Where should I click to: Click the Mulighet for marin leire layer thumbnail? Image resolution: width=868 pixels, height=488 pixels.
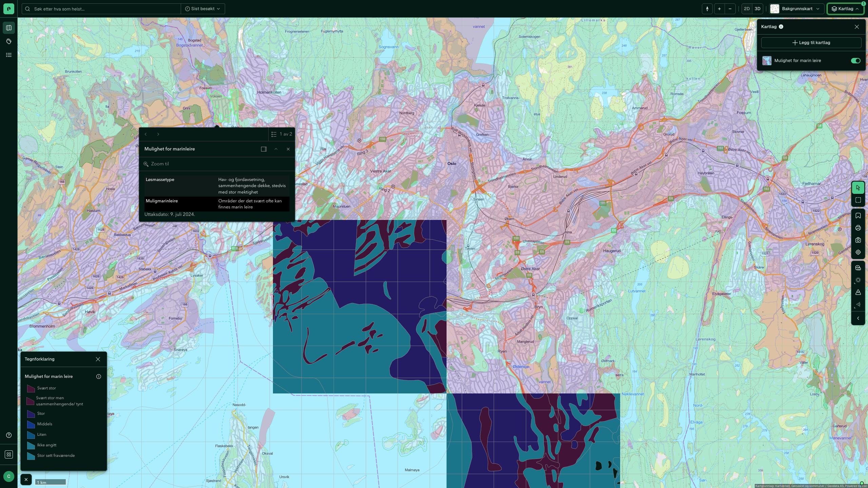point(767,61)
